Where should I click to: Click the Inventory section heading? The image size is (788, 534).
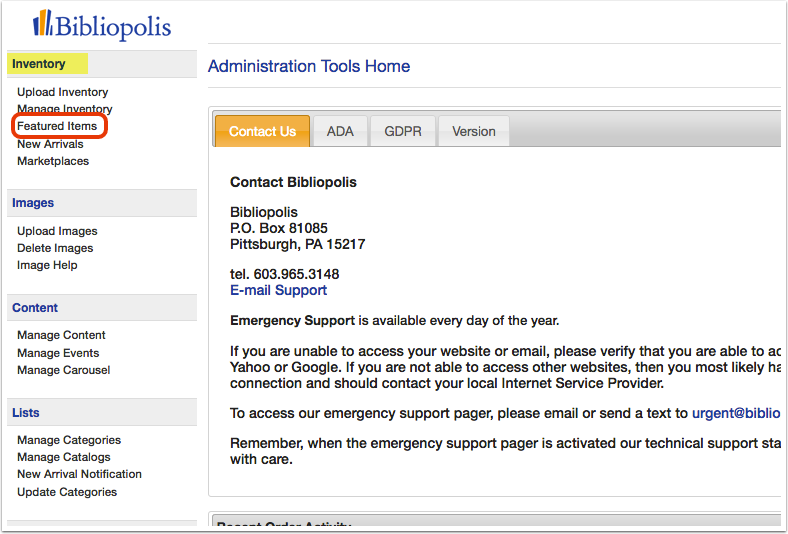[39, 64]
